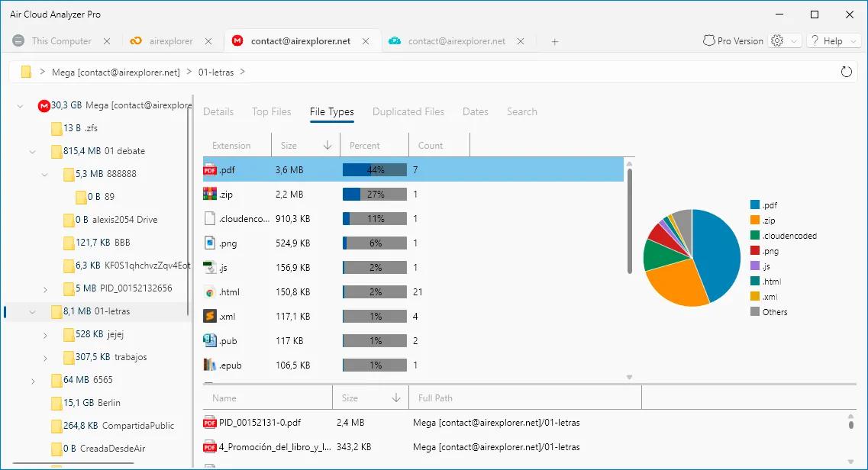This screenshot has height=470, width=868.
Task: Click the airexplorer cloud icon on second tab
Action: [x=136, y=41]
